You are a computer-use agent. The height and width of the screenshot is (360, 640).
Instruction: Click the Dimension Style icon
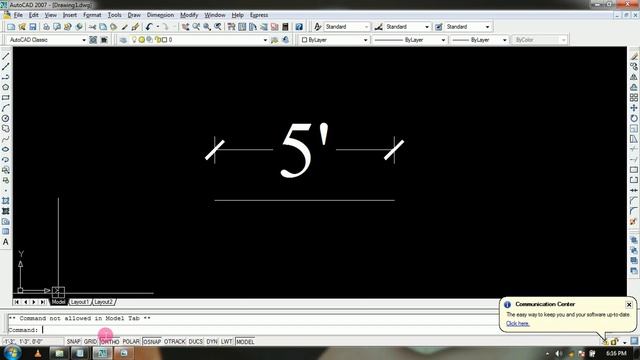(379, 27)
